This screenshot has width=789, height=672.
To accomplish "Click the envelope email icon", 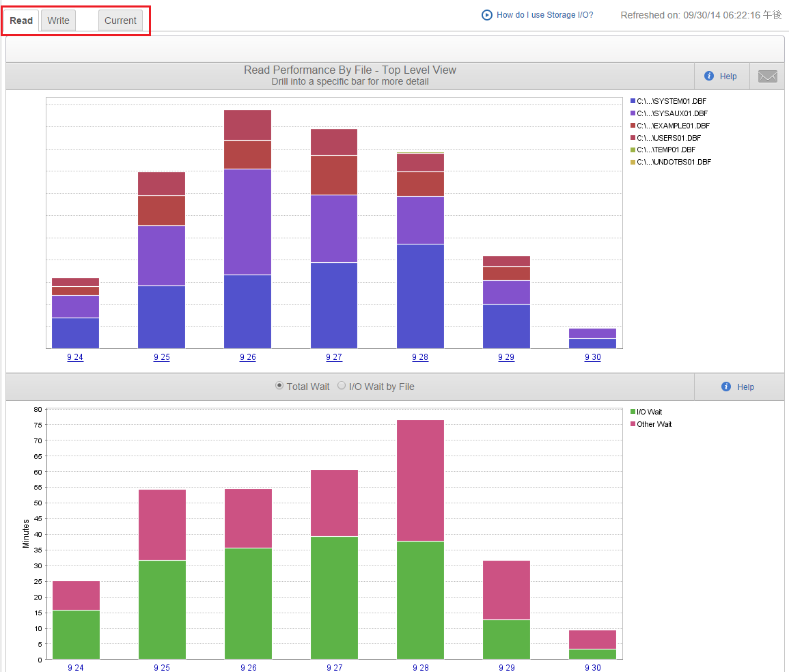I will (x=768, y=76).
